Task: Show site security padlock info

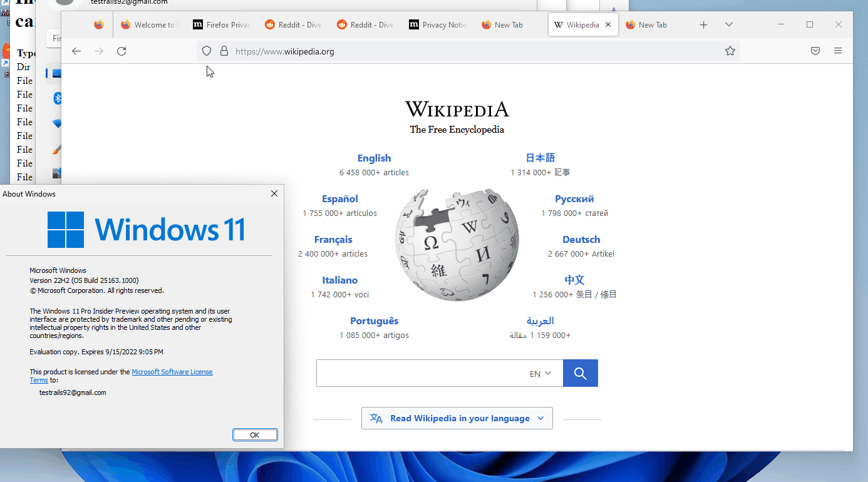Action: (x=224, y=51)
